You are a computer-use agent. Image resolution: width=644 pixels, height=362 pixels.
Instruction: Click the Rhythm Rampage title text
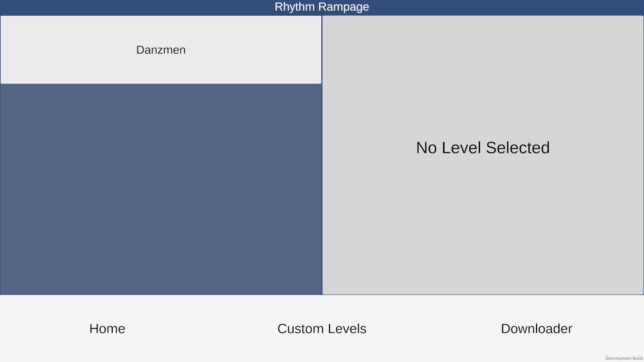point(322,7)
